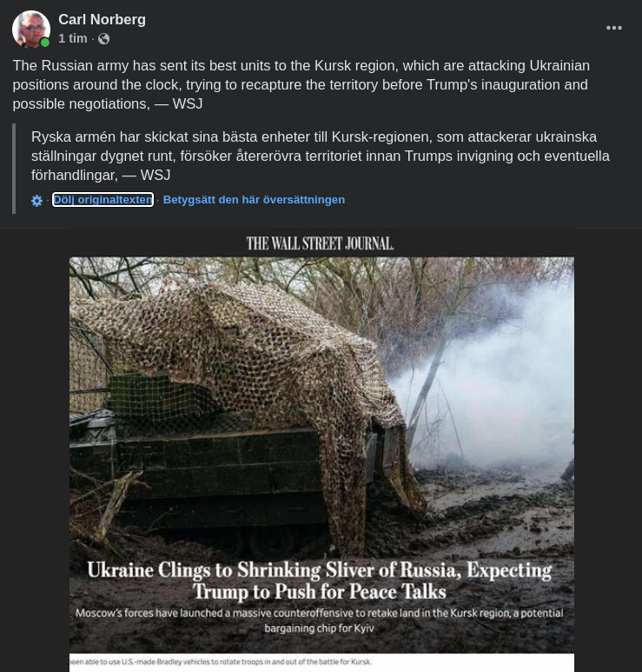Click the Bradley vehicles caption strip

click(321, 662)
